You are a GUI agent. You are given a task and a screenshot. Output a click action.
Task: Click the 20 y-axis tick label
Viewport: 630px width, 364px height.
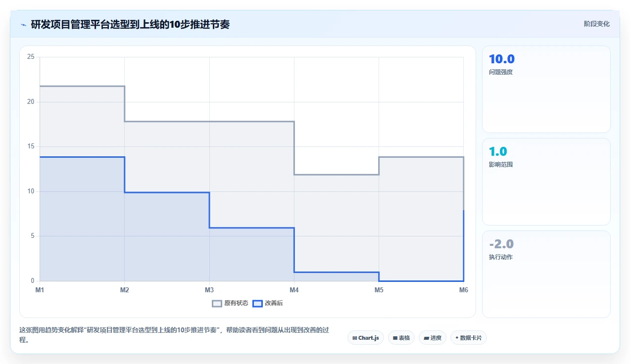[31, 102]
